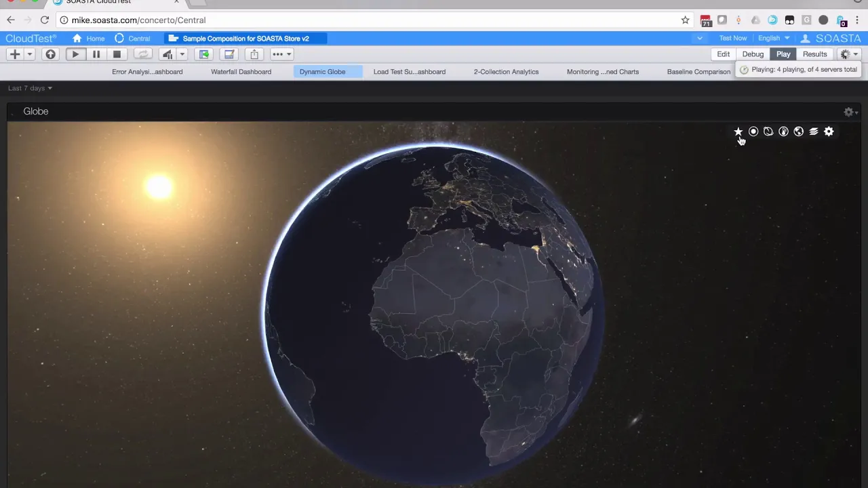868x488 pixels.
Task: Click the user profile silhouette icon
Action: coord(805,39)
